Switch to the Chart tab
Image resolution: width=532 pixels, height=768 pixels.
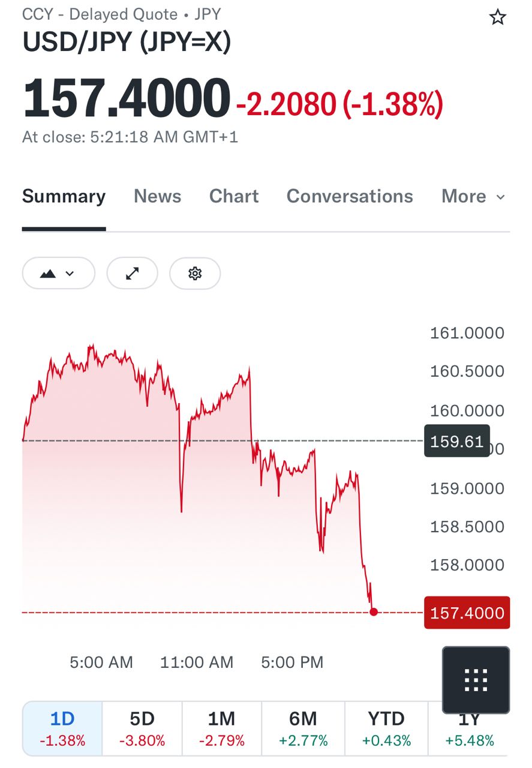click(x=234, y=196)
